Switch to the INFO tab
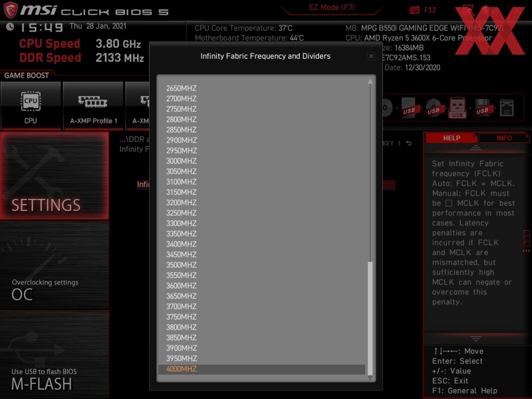 pos(504,138)
